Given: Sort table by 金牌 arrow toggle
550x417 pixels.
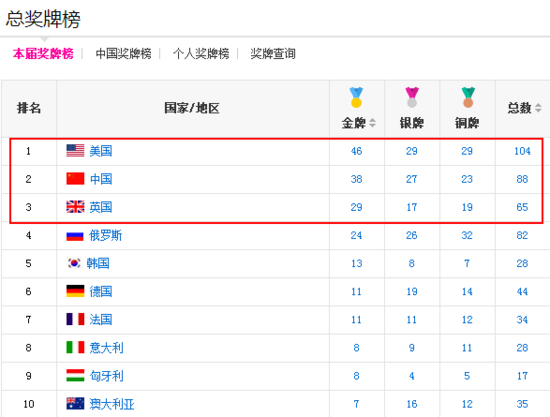Looking at the screenshot, I should [x=373, y=123].
